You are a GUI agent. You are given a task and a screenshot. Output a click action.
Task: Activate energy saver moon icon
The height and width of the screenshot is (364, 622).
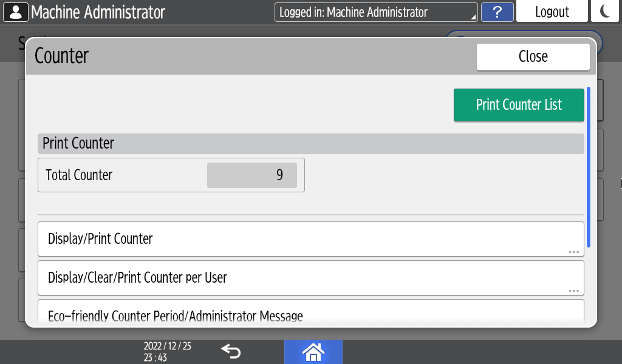point(605,12)
